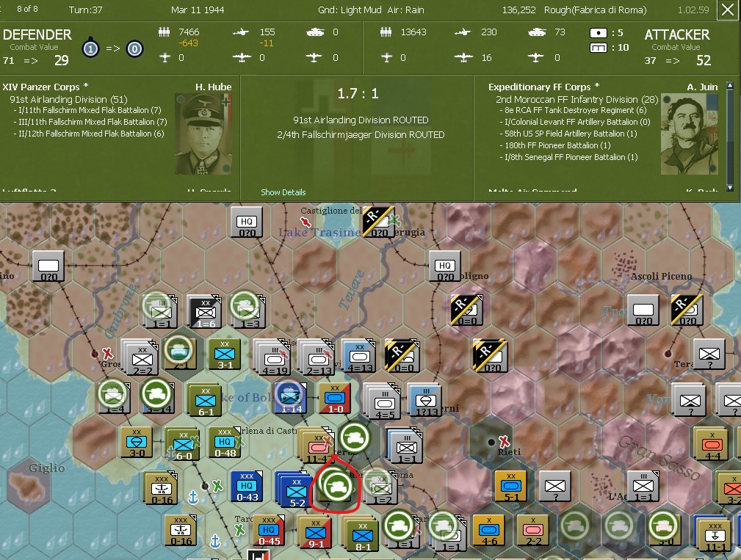Select the 4-6 armored brigade counter
Image resolution: width=741 pixels, height=560 pixels.
(488, 530)
